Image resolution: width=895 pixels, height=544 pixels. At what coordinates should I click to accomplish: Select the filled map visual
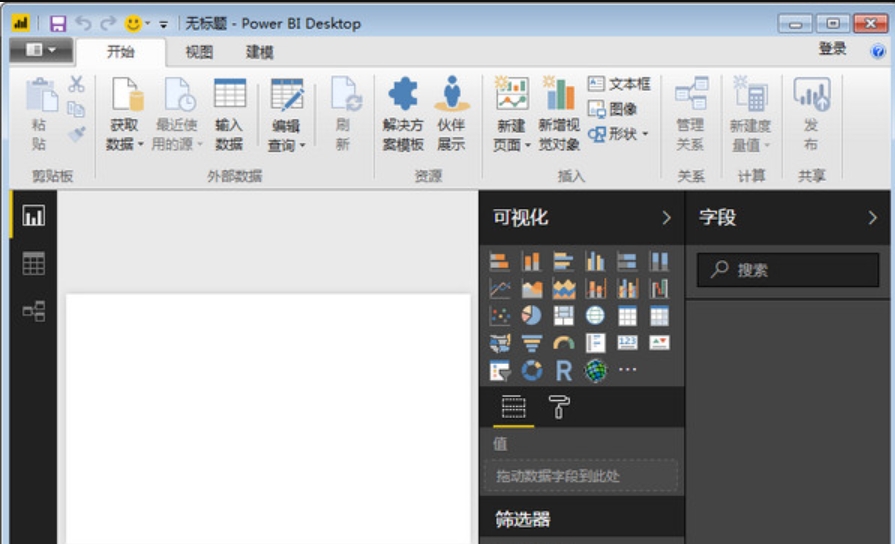click(499, 342)
